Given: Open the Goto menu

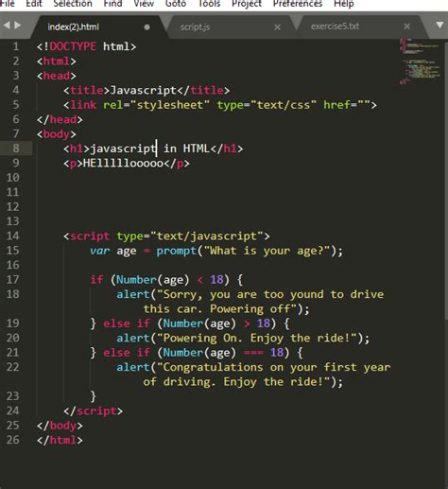Looking at the screenshot, I should coord(176,4).
